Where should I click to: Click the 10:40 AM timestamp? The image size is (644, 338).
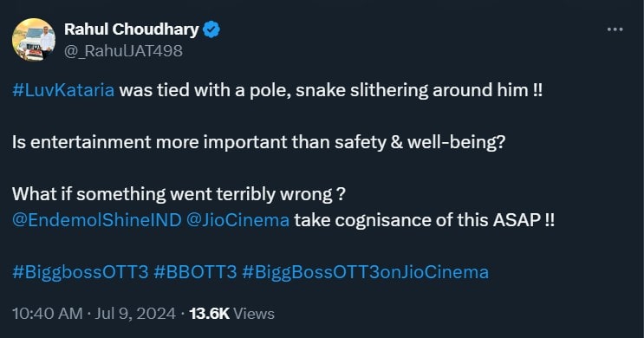pyautogui.click(x=47, y=314)
